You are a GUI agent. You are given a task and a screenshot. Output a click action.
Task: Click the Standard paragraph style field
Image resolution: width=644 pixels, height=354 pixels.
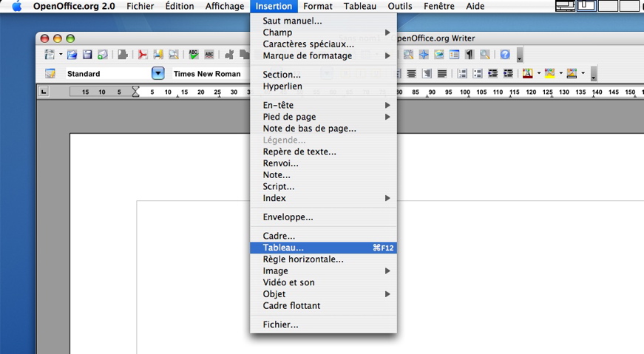[109, 73]
